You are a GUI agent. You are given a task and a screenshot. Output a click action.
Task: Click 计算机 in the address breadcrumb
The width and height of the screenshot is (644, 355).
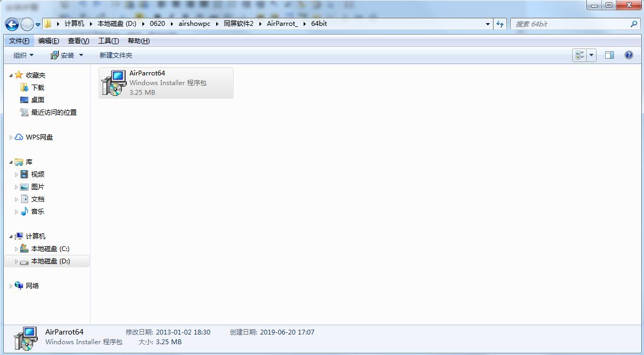[74, 23]
